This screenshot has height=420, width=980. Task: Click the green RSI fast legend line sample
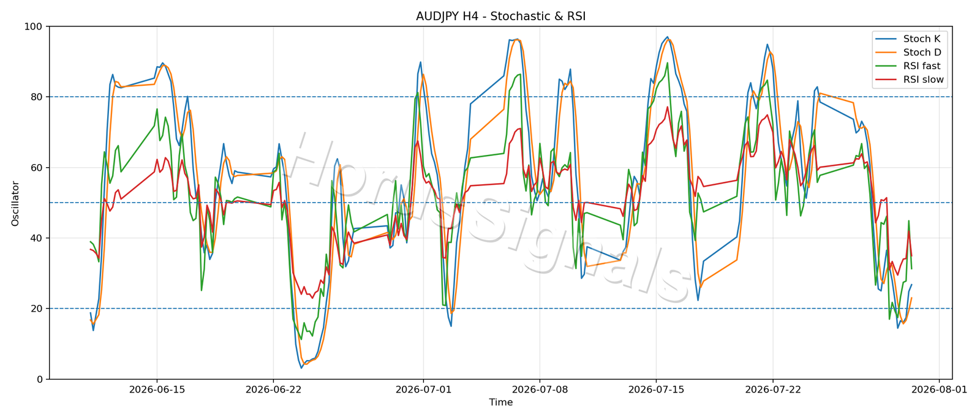click(x=886, y=66)
